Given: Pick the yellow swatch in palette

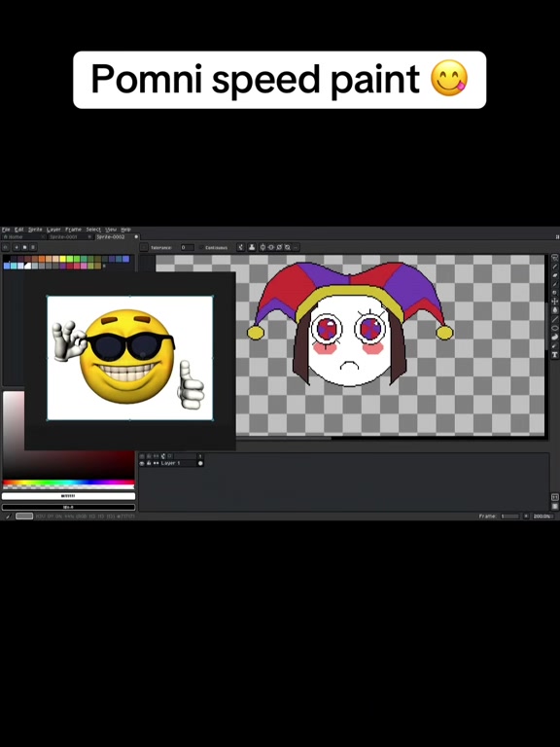Looking at the screenshot, I should click(x=63, y=259).
